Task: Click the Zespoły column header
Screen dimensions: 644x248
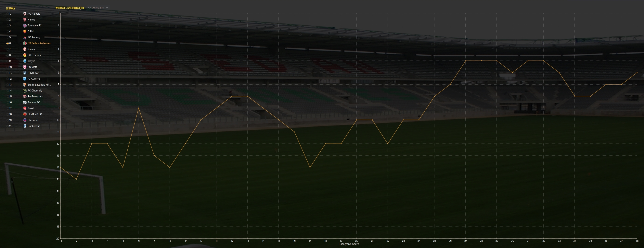Action: (x=10, y=8)
